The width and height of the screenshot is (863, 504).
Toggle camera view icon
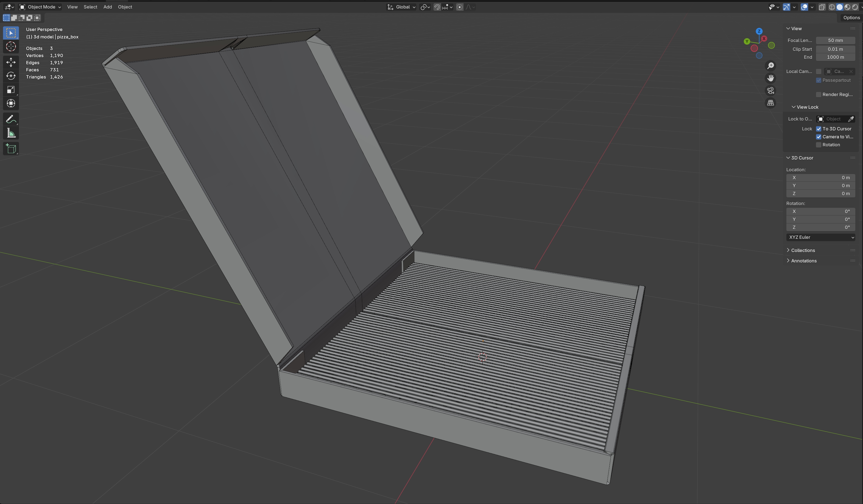coord(770,91)
